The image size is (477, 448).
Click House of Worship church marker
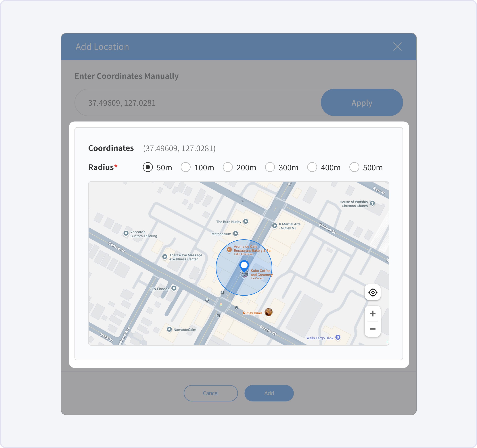click(x=372, y=203)
